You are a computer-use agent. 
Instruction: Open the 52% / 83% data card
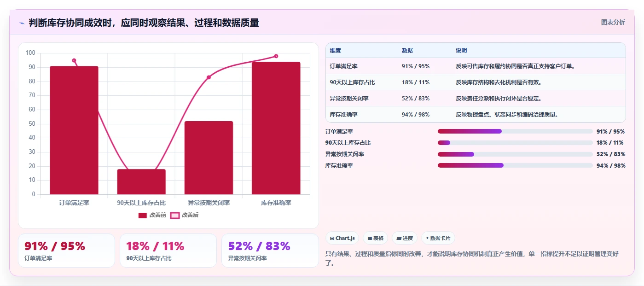[270, 251]
